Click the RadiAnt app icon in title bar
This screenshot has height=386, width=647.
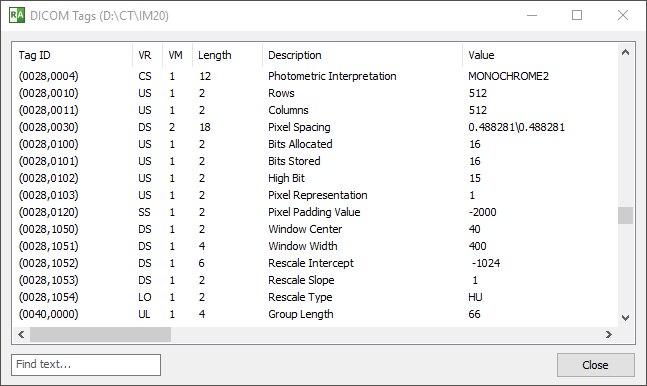click(x=17, y=16)
